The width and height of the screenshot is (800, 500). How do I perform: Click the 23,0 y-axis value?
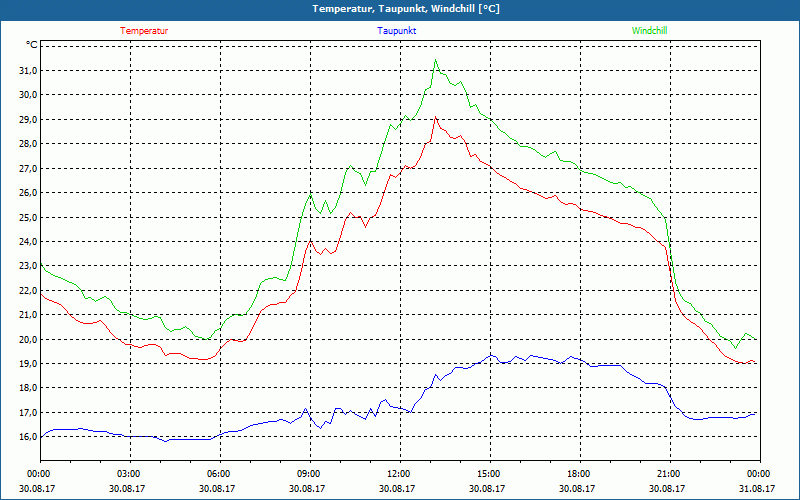coord(28,266)
